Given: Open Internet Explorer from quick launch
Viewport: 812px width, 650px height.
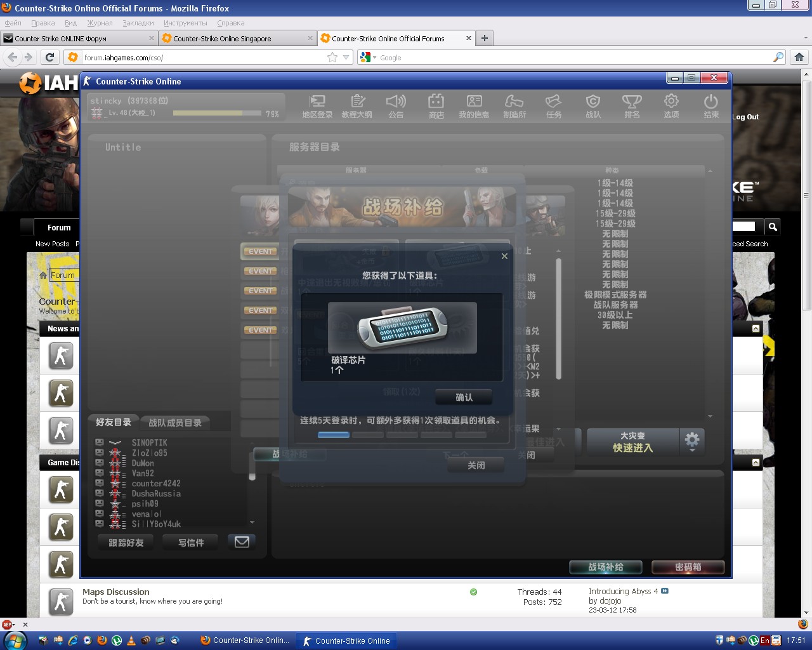Looking at the screenshot, I should pos(73,640).
